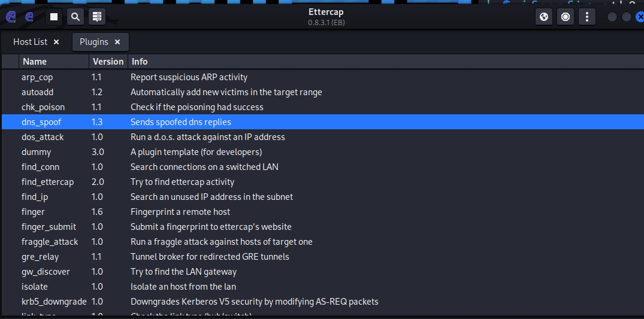Click the stop sniffing square button
The image size is (644, 319).
coord(54,17)
